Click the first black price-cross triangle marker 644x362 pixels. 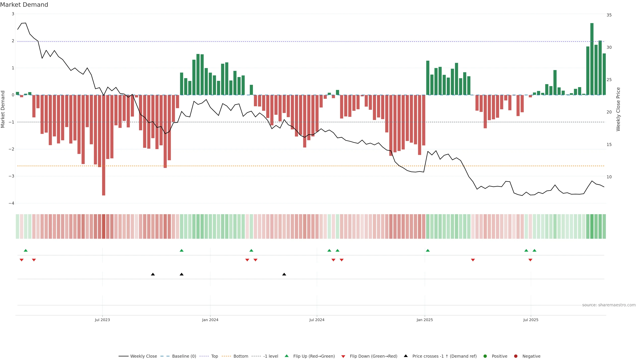[x=153, y=274]
